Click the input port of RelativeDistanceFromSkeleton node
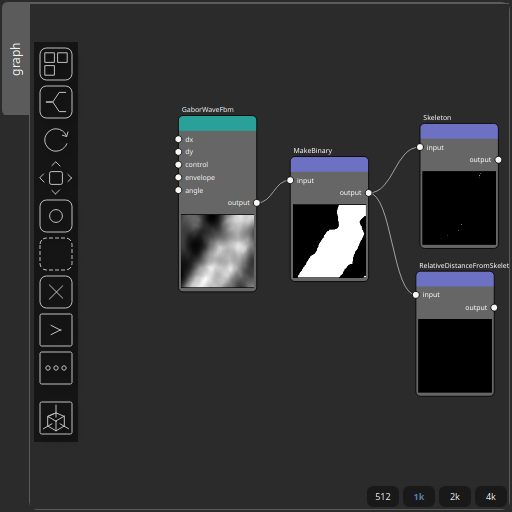This screenshot has width=512, height=512. [416, 295]
